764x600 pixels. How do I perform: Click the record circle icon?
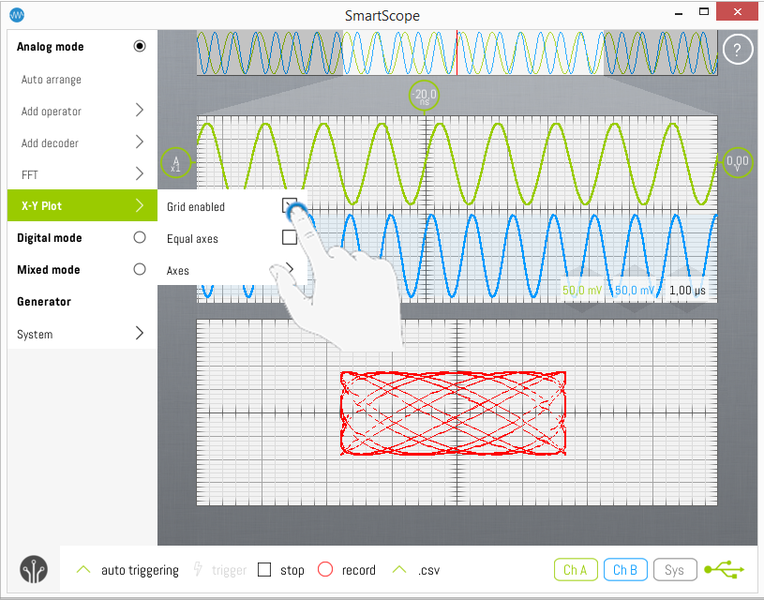point(324,570)
